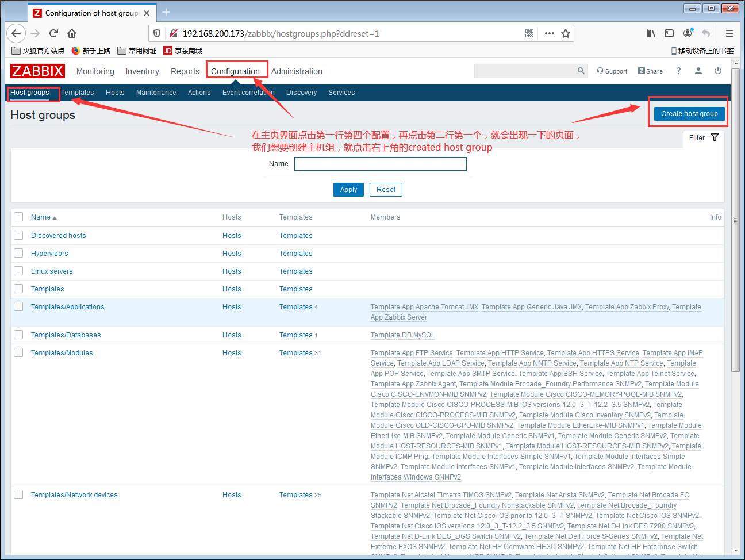Open the Monitoring menu

(x=95, y=71)
